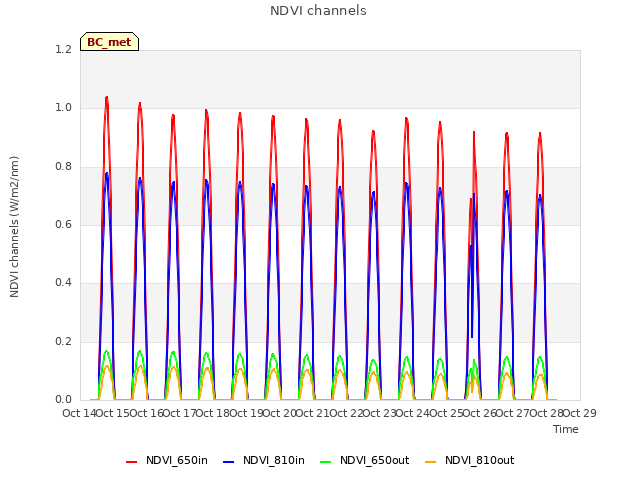Click the 1.0 y-axis tick label
The height and width of the screenshot is (480, 640).
(x=63, y=108)
